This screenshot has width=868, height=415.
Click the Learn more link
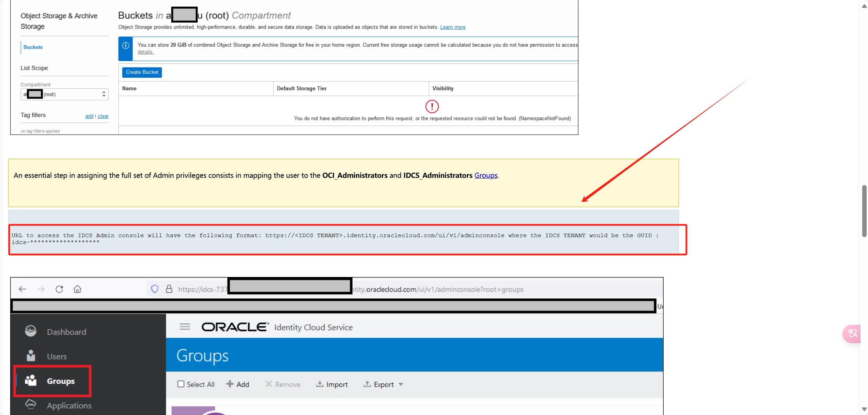(453, 27)
